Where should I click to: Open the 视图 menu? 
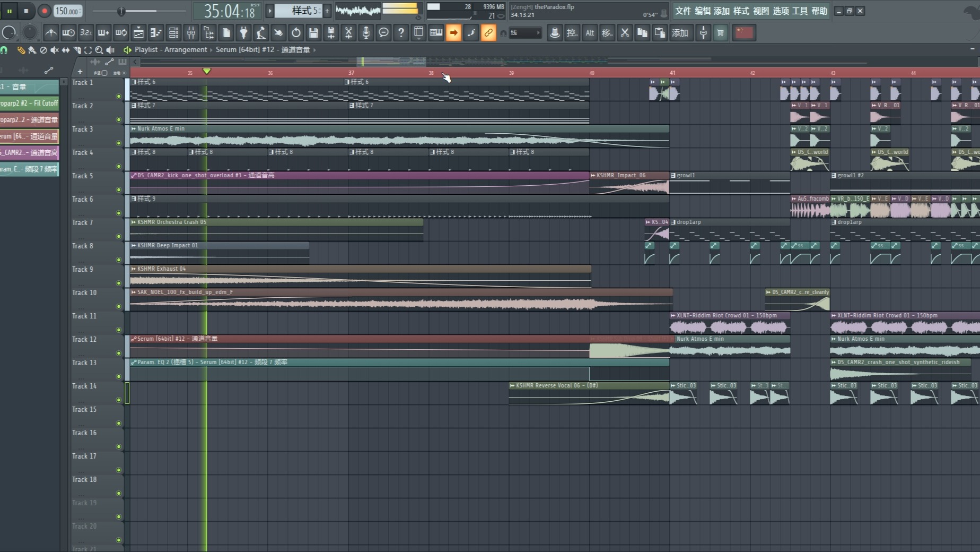[x=761, y=11]
